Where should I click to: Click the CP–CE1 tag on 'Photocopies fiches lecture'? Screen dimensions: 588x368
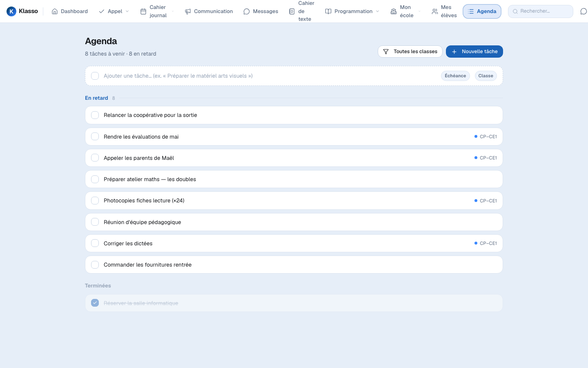(x=486, y=201)
